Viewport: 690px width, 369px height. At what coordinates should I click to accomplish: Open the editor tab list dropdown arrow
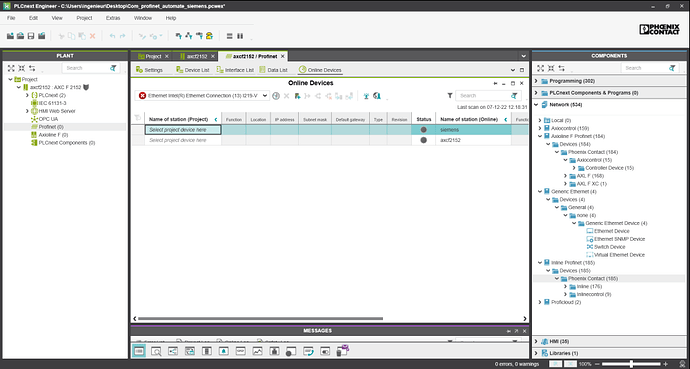tap(523, 56)
